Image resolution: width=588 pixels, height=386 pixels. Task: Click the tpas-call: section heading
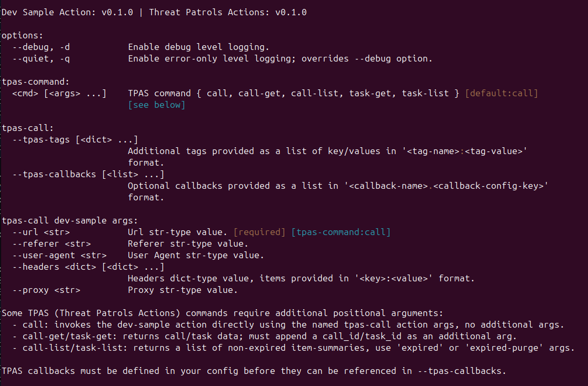coord(28,128)
